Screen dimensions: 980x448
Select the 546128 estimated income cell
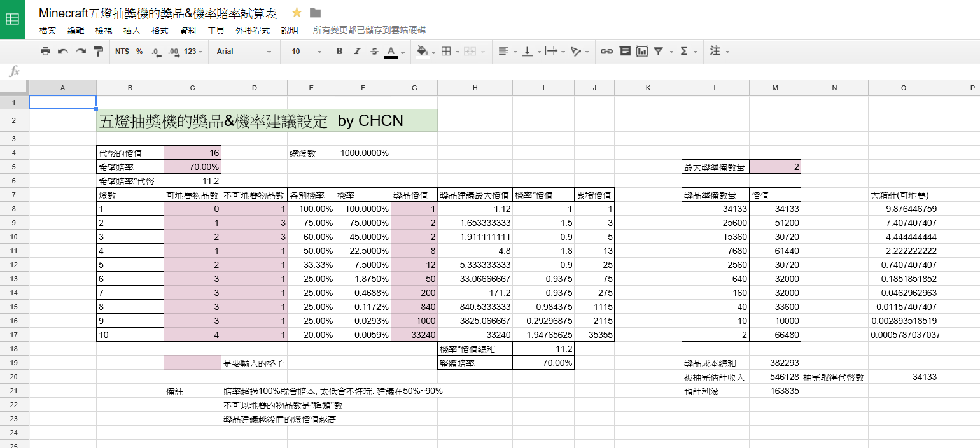point(775,377)
